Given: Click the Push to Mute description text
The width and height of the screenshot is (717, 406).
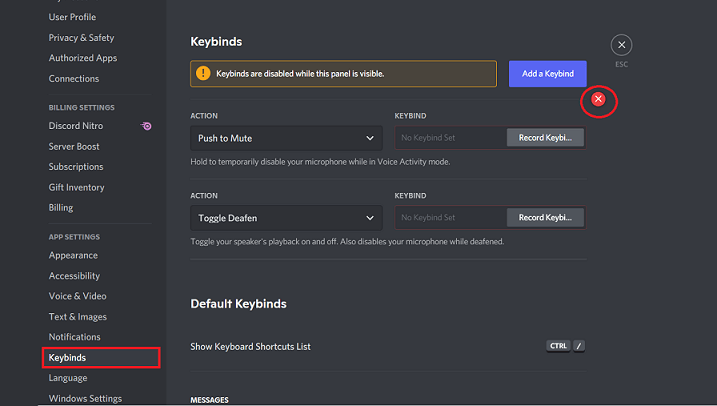Looking at the screenshot, I should point(320,162).
